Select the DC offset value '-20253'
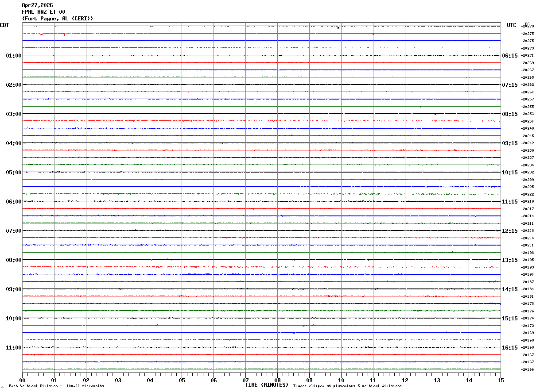Viewport: 536px width, 392px height. point(527,114)
